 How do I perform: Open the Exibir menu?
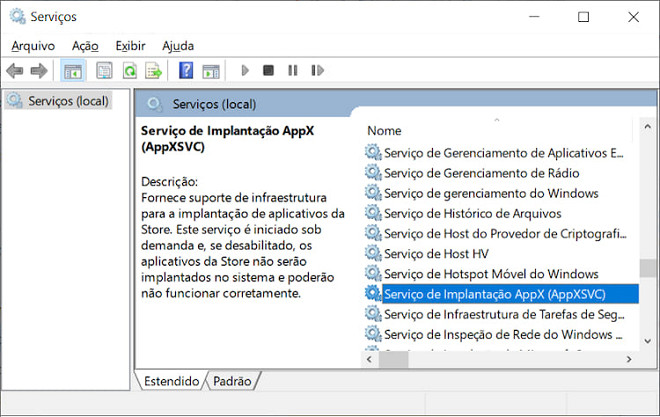tap(130, 46)
